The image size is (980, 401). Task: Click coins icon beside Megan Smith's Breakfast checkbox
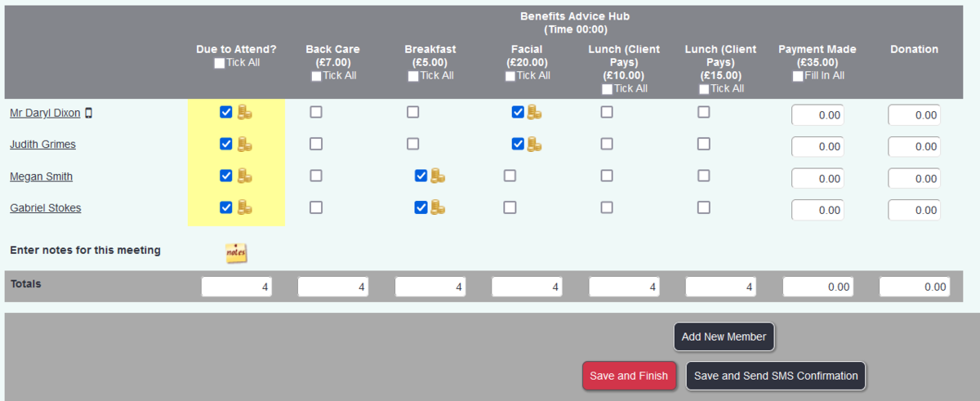tap(438, 176)
